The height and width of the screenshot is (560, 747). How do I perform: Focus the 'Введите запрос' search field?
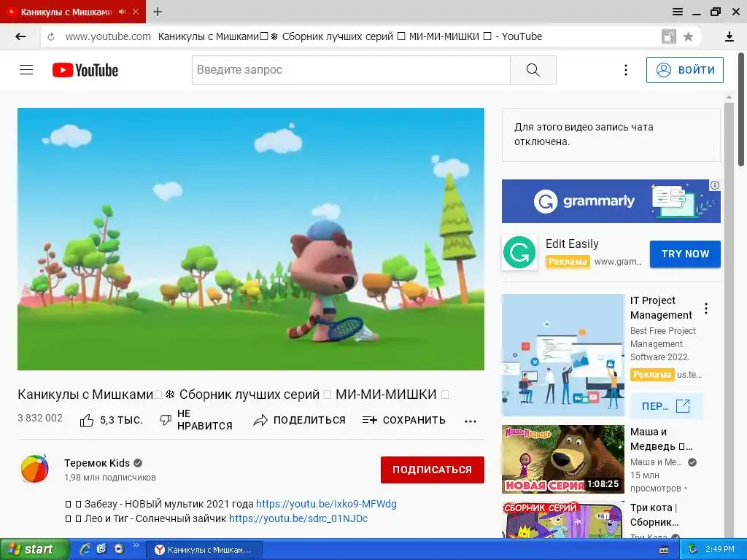coord(351,70)
